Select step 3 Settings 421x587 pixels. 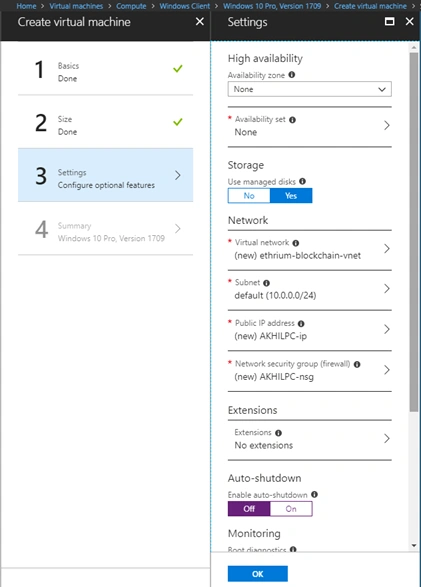106,175
